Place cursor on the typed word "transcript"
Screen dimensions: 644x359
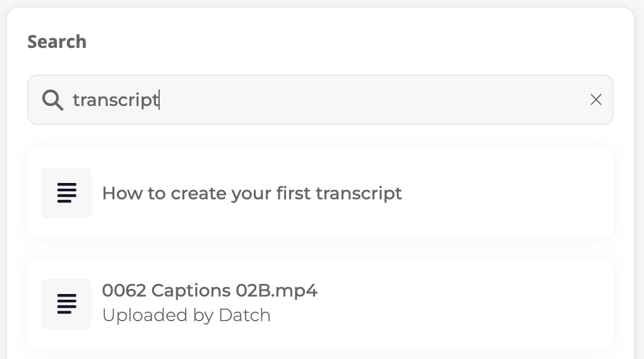click(116, 100)
